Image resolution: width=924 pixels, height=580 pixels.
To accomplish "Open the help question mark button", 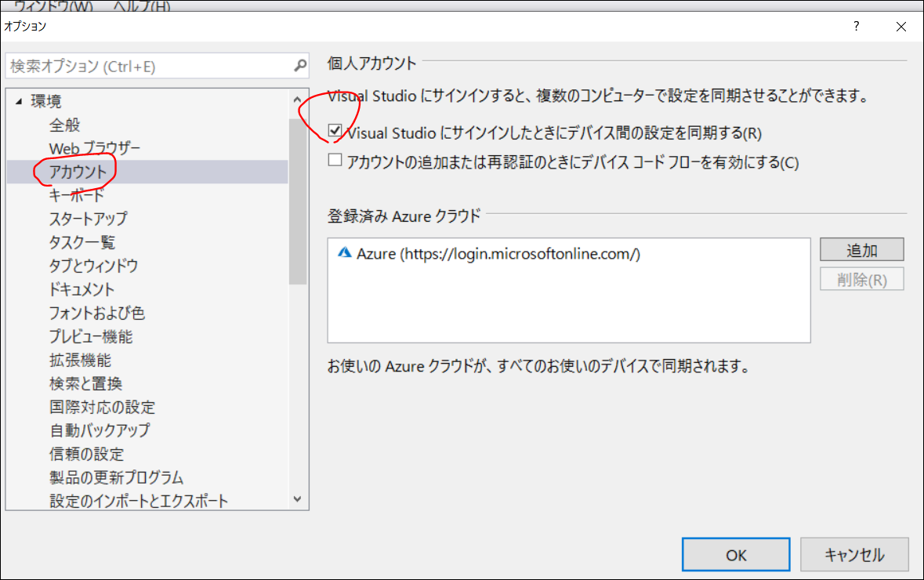I will pyautogui.click(x=857, y=26).
